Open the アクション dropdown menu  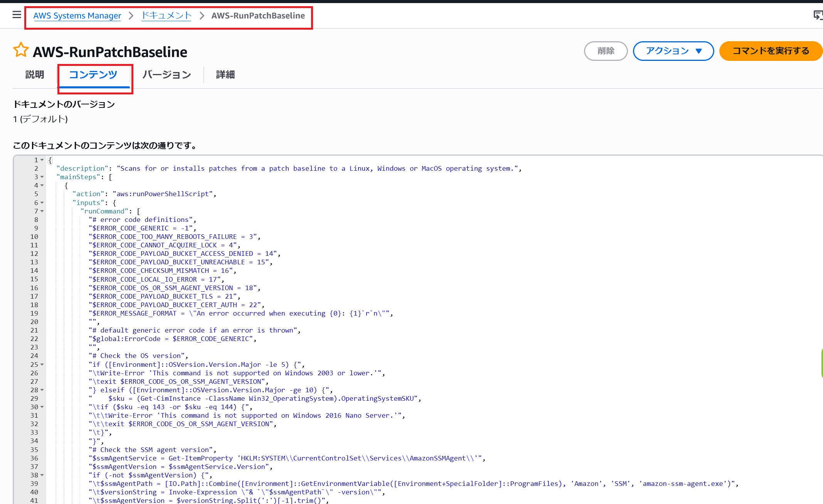point(673,51)
